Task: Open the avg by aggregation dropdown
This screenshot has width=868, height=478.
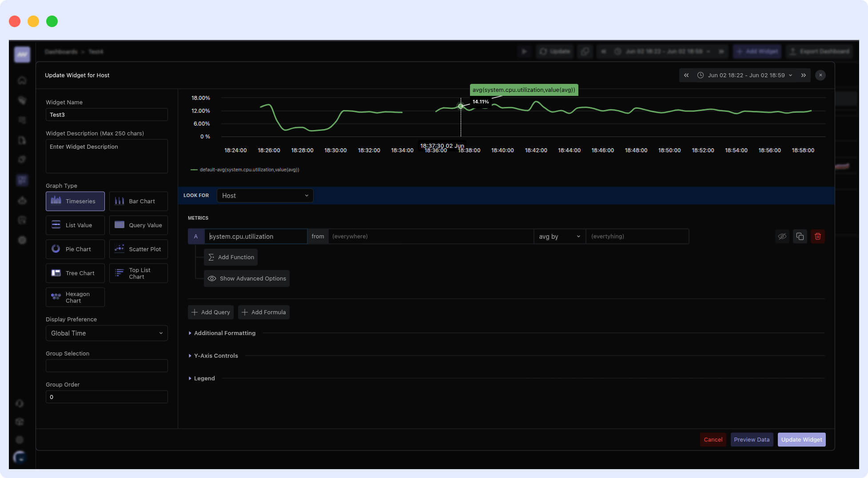Action: (x=559, y=237)
